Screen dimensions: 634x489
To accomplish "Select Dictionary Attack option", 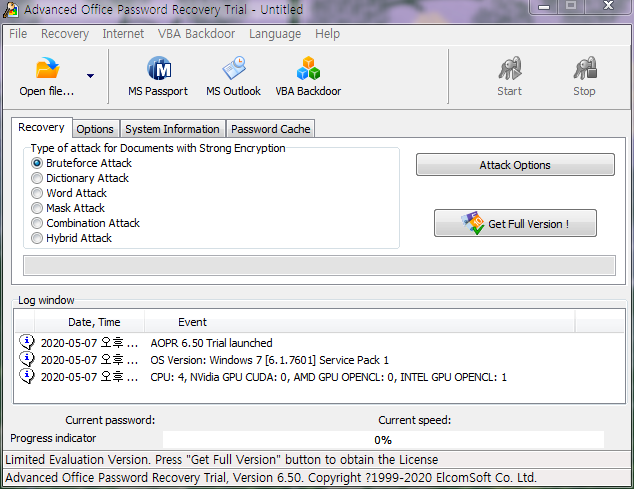I will [x=37, y=178].
